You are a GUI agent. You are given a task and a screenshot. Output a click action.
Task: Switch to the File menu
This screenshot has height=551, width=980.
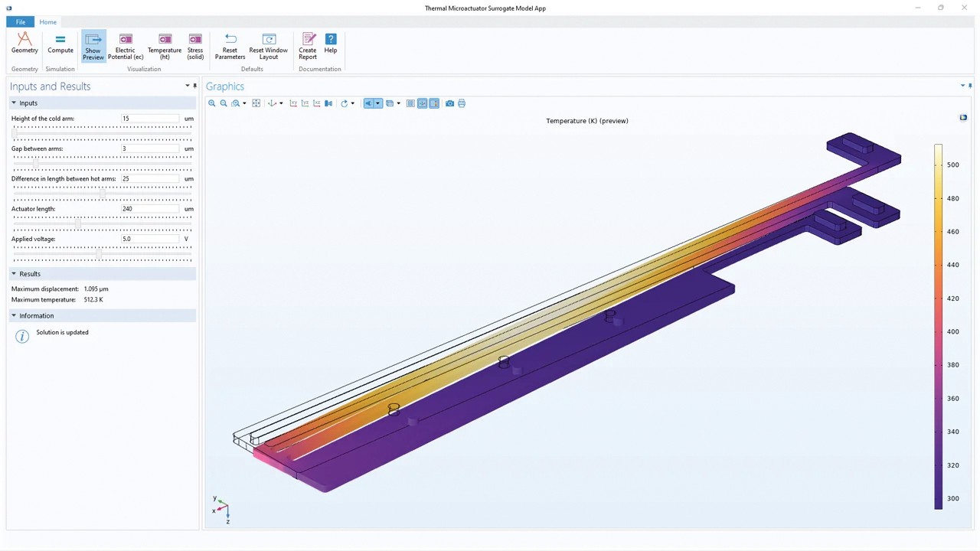click(x=20, y=21)
